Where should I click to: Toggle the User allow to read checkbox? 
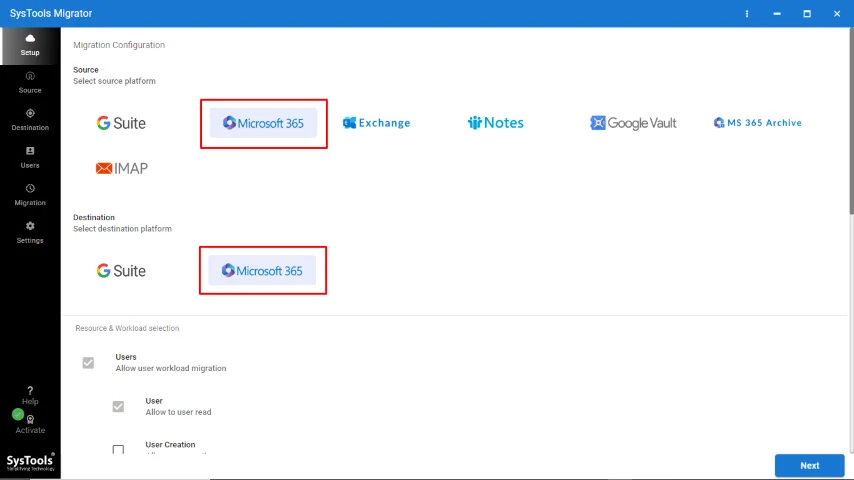tap(118, 406)
